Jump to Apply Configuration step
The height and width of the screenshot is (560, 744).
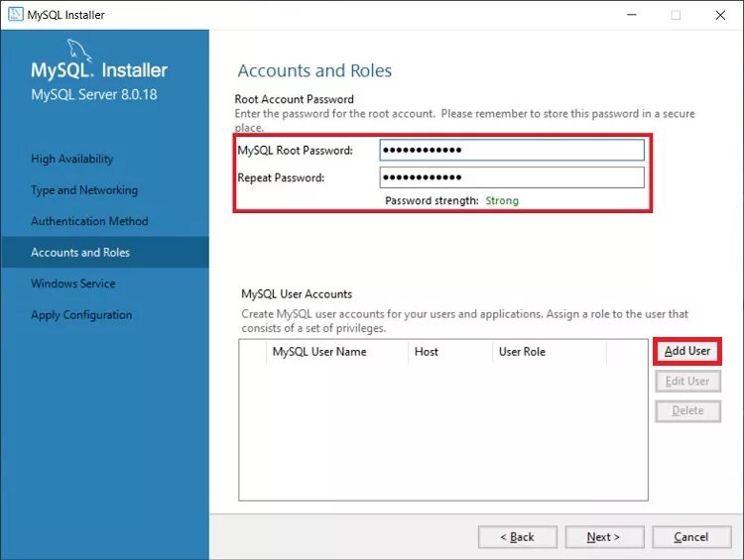[x=81, y=315]
